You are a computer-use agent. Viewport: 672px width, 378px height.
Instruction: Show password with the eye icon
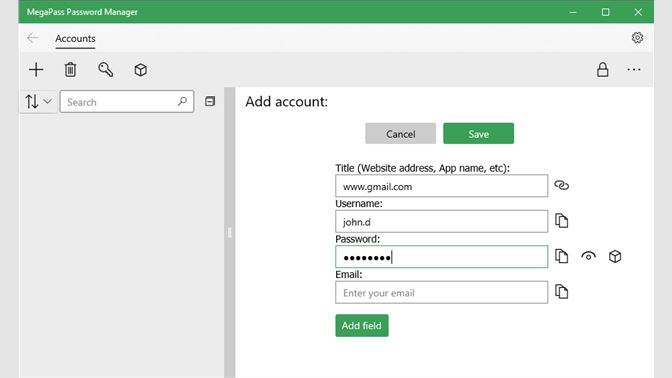(x=588, y=256)
